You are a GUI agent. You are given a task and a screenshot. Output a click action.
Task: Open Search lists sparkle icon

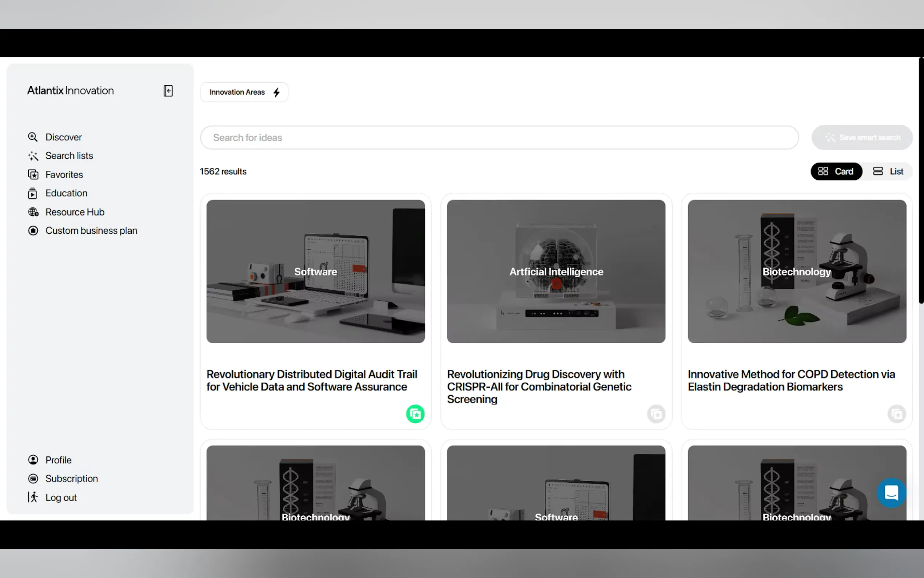pyautogui.click(x=33, y=156)
